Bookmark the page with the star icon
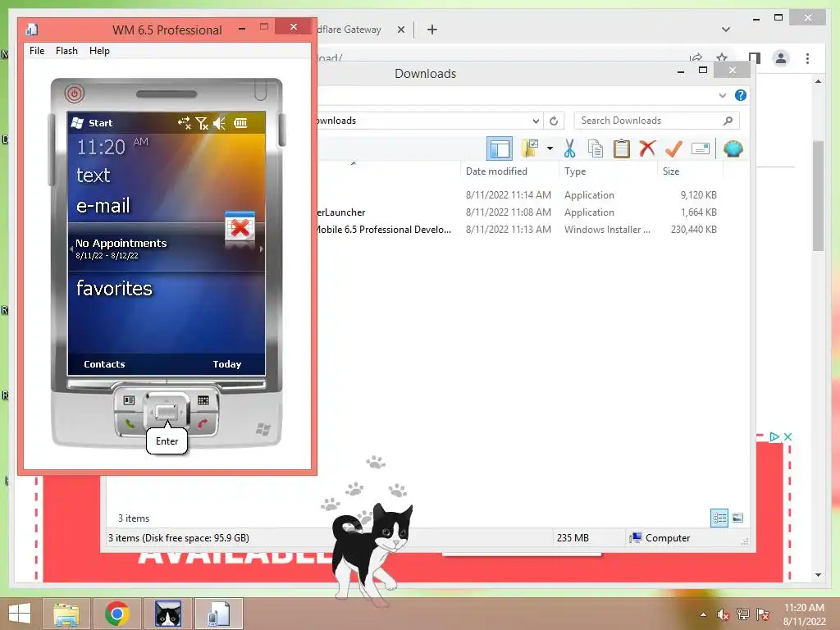Viewport: 840px width, 630px height. pos(722,58)
